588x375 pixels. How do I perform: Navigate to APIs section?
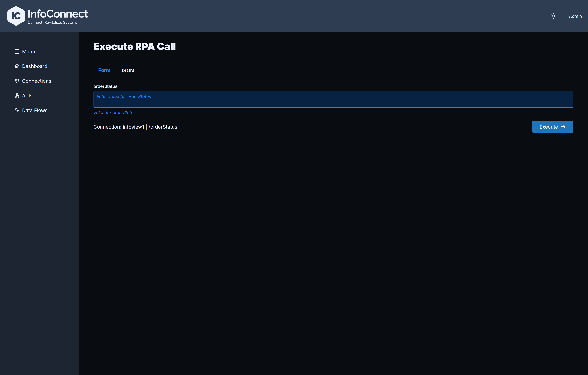27,96
